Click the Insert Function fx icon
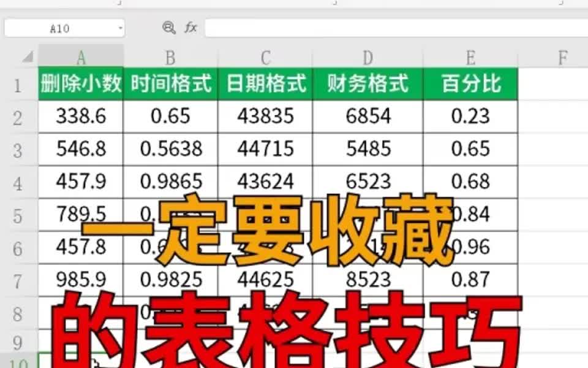Image resolution: width=588 pixels, height=368 pixels. (192, 28)
